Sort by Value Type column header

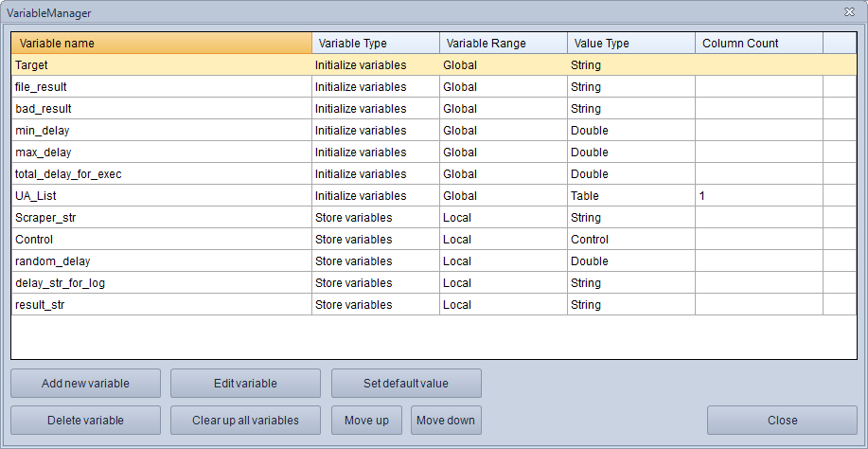click(x=630, y=44)
